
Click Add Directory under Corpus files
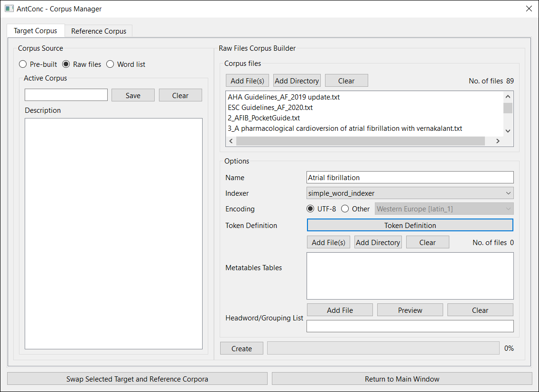[x=297, y=81]
